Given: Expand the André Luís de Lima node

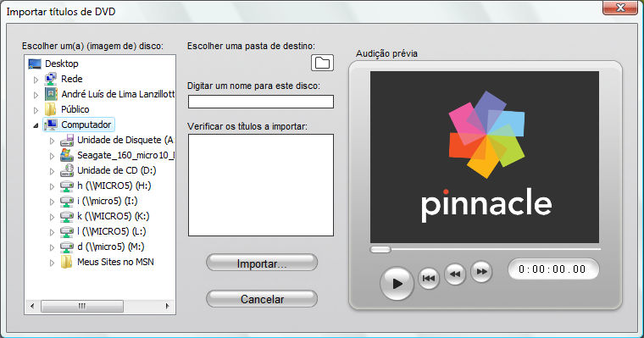Looking at the screenshot, I should [x=36, y=95].
